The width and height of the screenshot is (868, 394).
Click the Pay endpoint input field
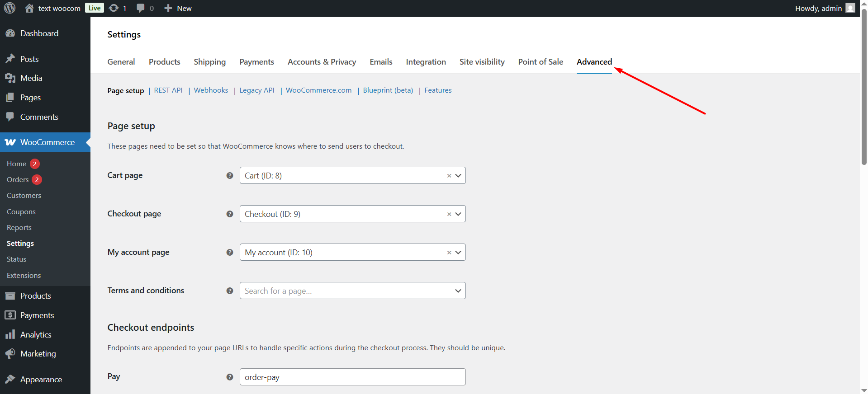352,377
